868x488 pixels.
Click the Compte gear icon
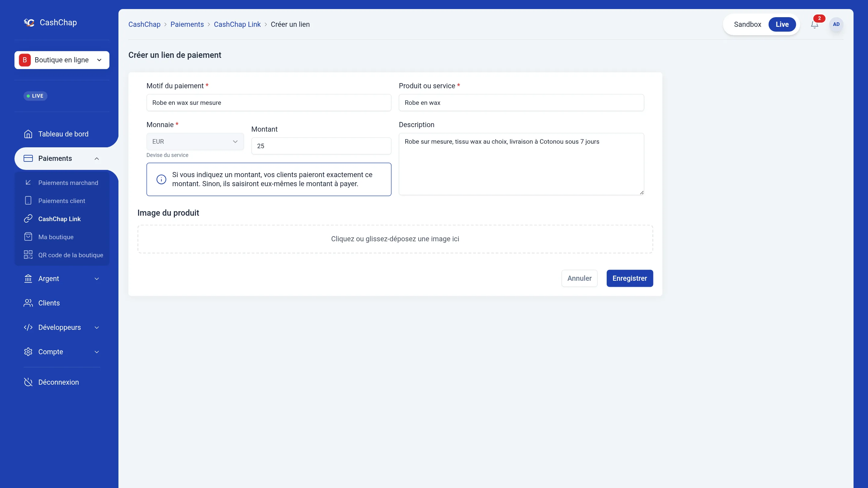pos(28,352)
